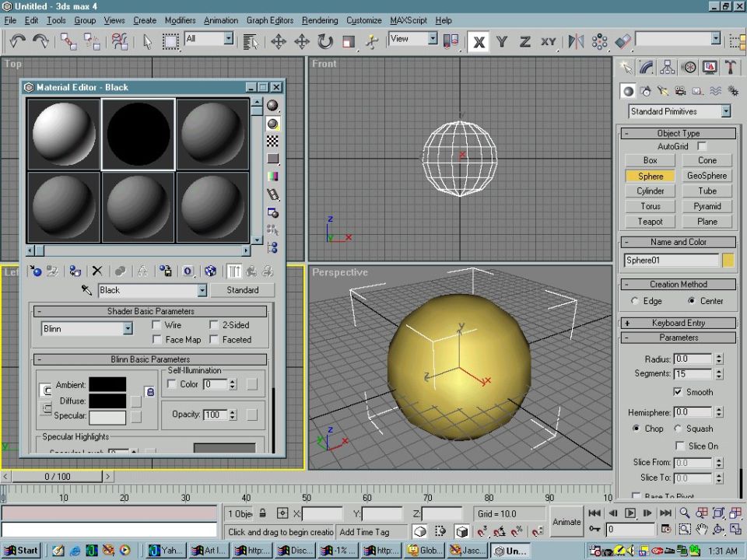This screenshot has width=747, height=560.
Task: Activate the Select and Rotate tool
Action: [325, 41]
